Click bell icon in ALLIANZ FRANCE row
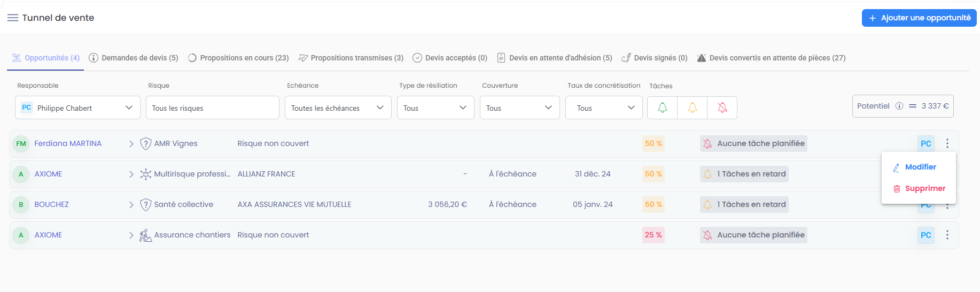 click(x=707, y=174)
